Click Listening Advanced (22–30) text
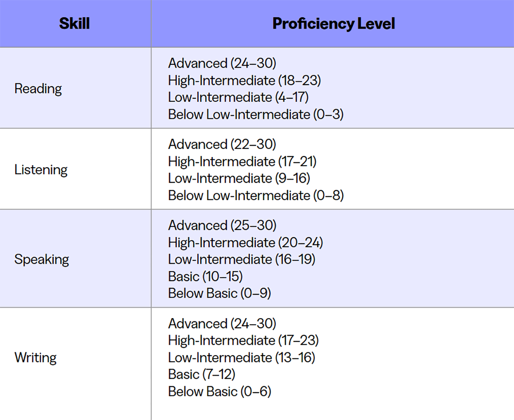 point(222,144)
